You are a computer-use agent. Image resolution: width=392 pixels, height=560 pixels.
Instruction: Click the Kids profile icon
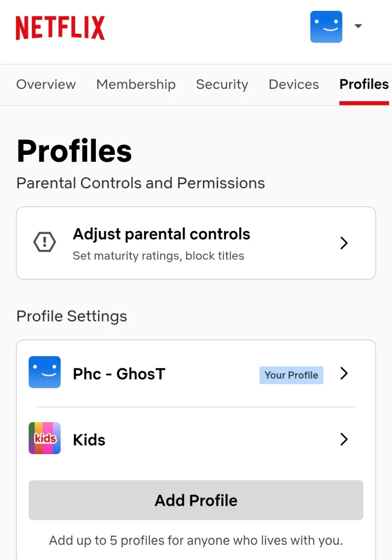pyautogui.click(x=45, y=438)
